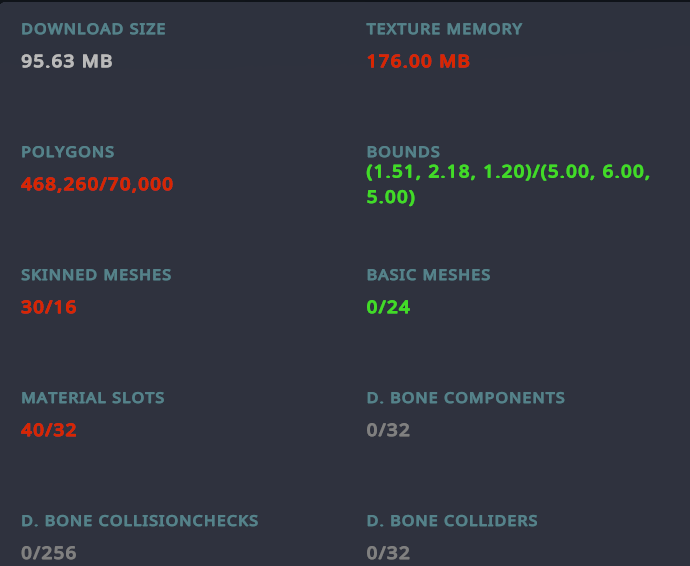
Task: Click the Download Size label
Action: [93, 29]
